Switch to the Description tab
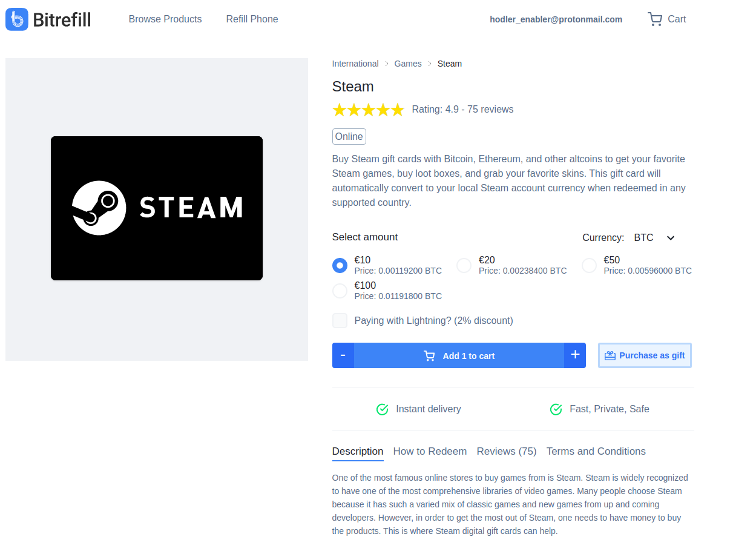Image resolution: width=756 pixels, height=557 pixels. click(x=358, y=452)
